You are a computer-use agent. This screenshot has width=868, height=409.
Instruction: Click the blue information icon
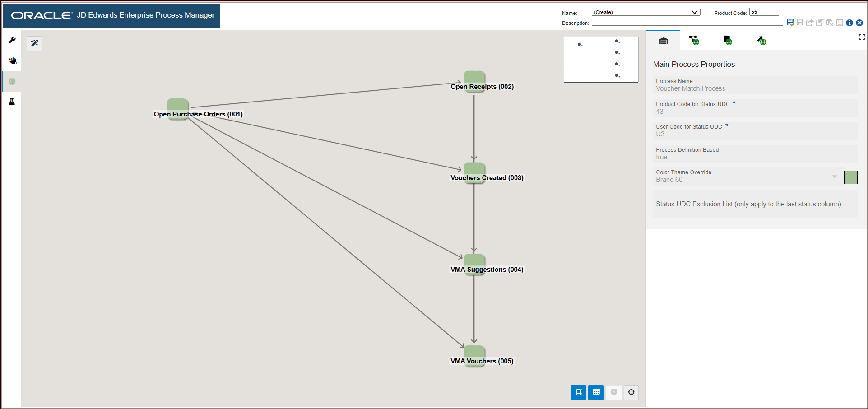(849, 23)
